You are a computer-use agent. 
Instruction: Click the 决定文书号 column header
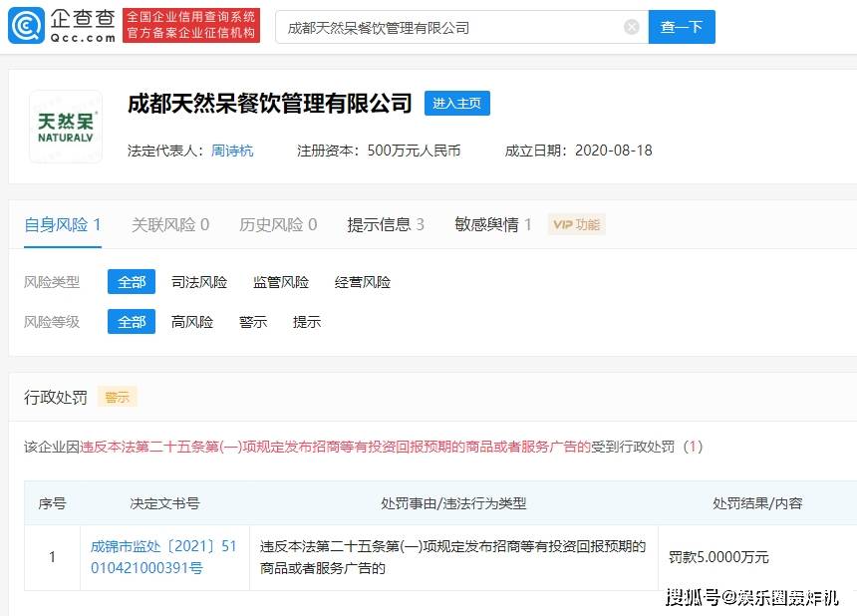coord(164,503)
